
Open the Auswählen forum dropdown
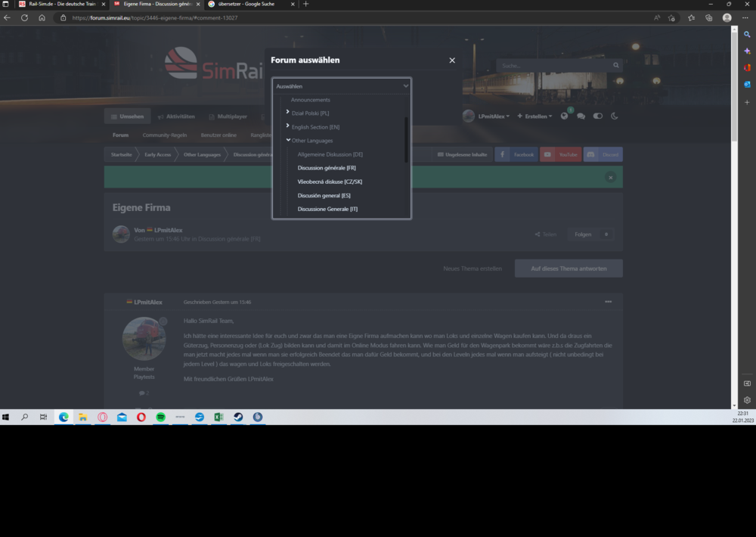pos(342,86)
